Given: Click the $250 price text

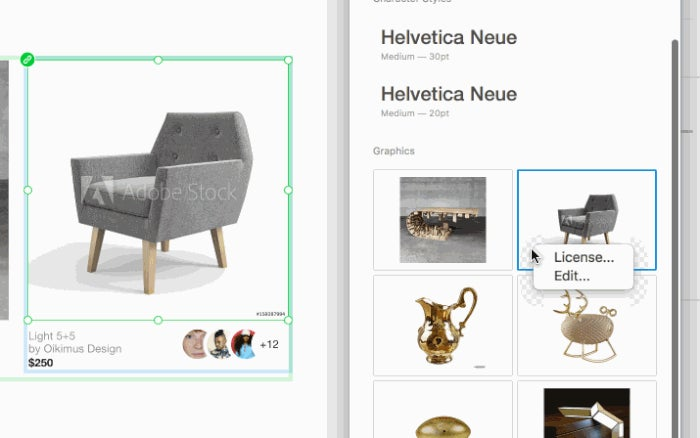Looking at the screenshot, I should 41,363.
